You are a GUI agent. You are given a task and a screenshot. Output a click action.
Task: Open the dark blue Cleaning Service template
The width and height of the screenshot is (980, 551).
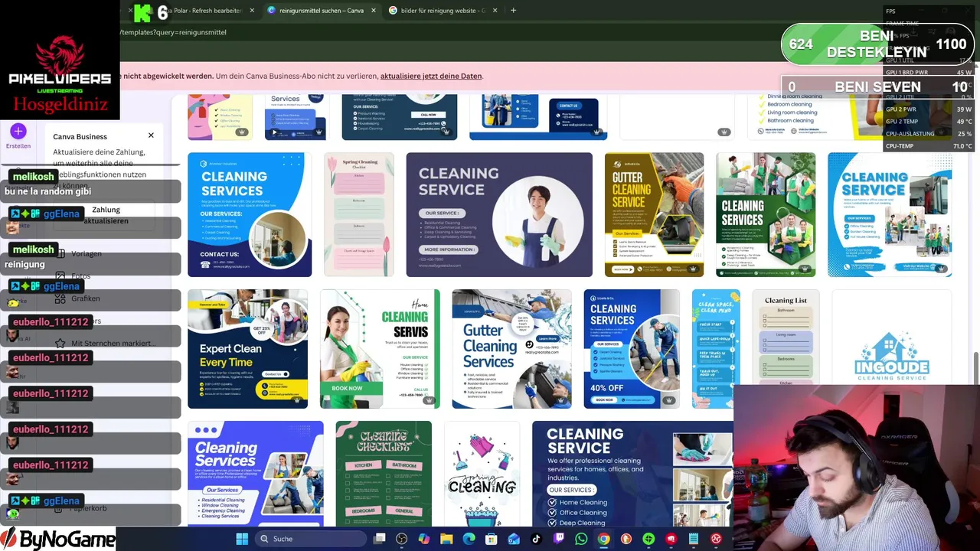coord(499,214)
